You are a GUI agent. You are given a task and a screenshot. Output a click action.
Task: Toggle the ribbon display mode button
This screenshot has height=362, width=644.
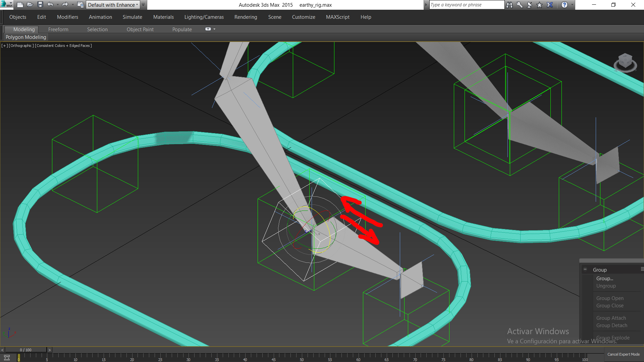click(208, 29)
